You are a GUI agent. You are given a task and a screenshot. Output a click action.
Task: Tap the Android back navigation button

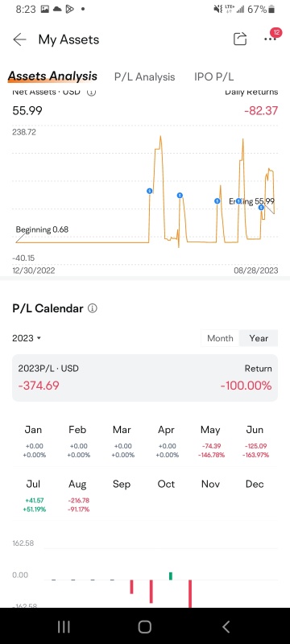(x=226, y=627)
